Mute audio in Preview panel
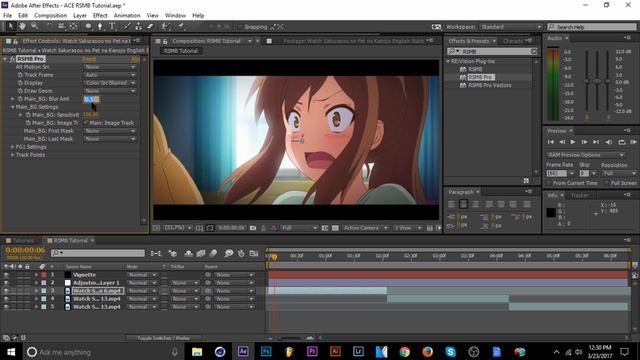Image resolution: width=640 pixels, height=360 pixels. (x=609, y=142)
